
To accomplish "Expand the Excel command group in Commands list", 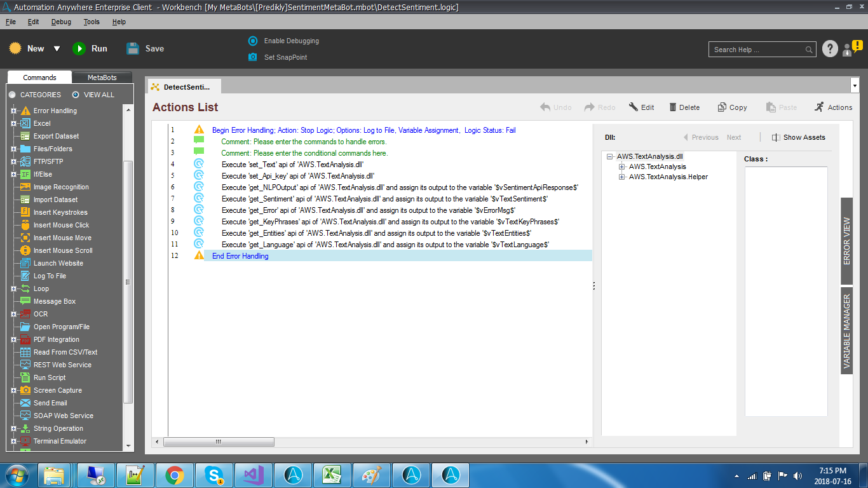I will tap(13, 123).
